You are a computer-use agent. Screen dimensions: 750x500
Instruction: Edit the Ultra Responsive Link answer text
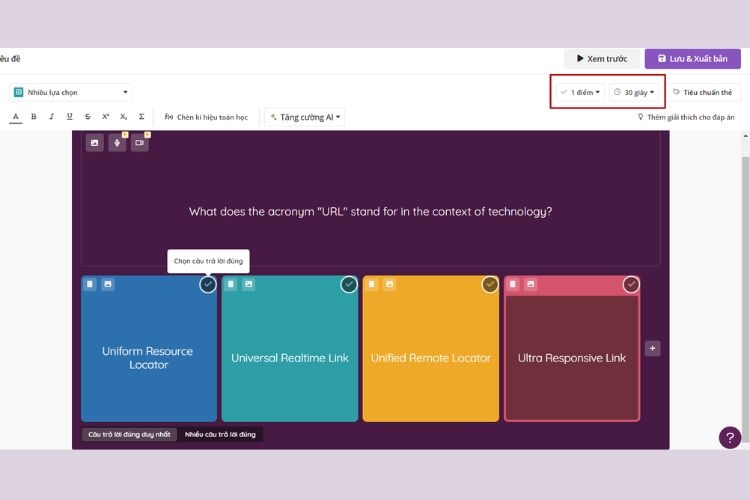coord(572,358)
